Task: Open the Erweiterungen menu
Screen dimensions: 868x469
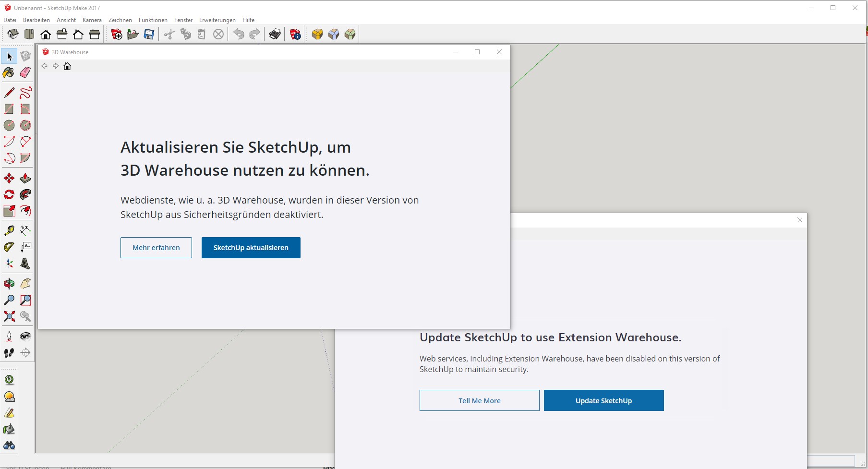Action: pyautogui.click(x=217, y=20)
